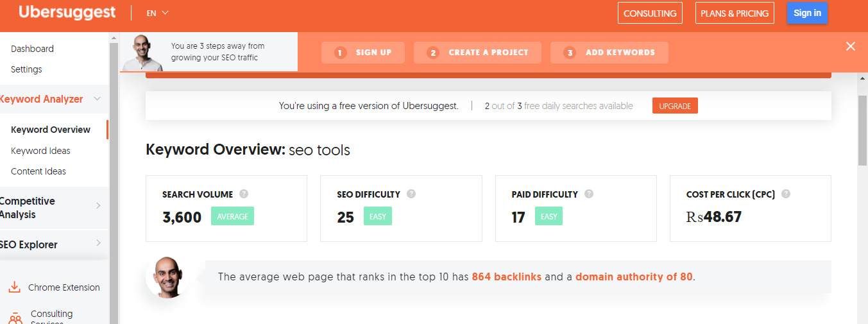This screenshot has height=324, width=868.
Task: Click domain authority of 80 text
Action: coord(634,277)
